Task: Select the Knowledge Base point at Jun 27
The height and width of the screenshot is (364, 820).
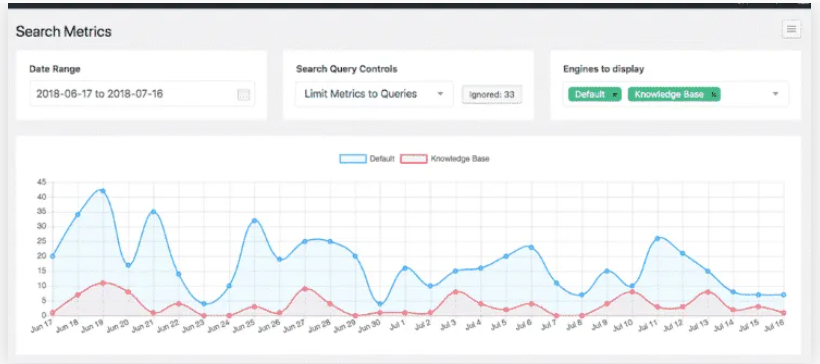Action: (305, 289)
